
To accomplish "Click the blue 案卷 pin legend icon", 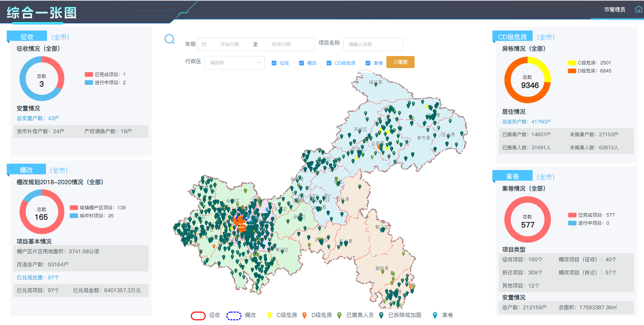I will tap(435, 315).
